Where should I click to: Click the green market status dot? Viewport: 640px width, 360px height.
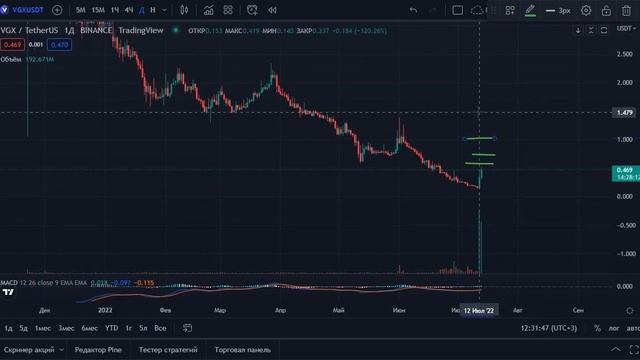[176, 30]
